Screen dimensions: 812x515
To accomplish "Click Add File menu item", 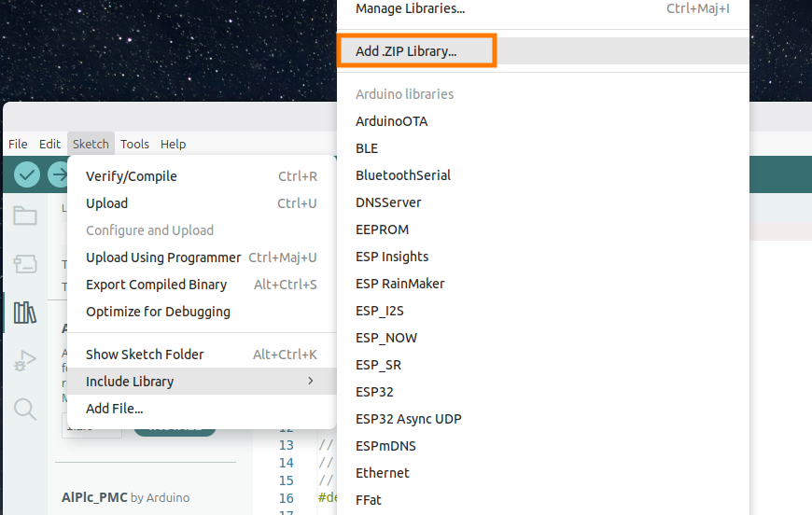I will click(x=114, y=408).
